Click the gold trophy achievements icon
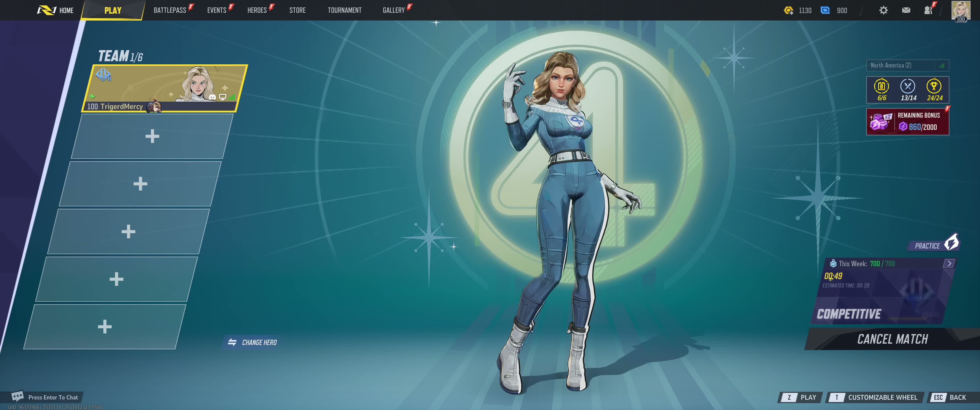The height and width of the screenshot is (410, 980). coord(934,87)
